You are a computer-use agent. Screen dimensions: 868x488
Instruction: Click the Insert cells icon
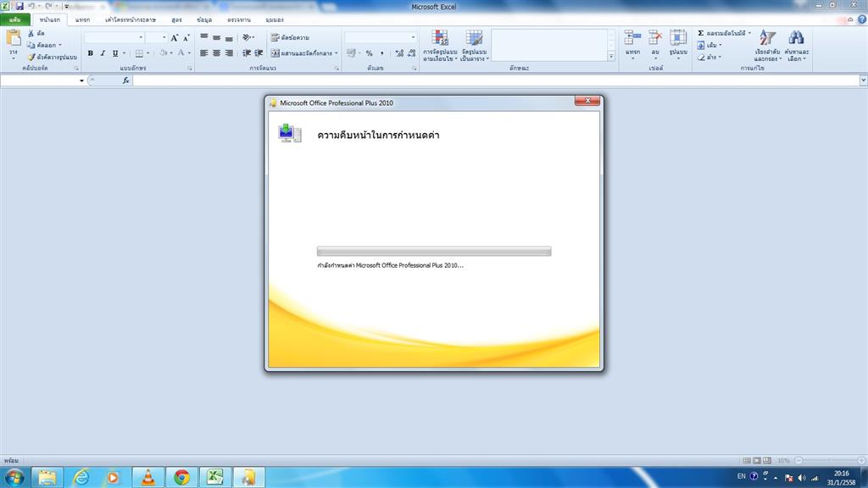(x=632, y=37)
